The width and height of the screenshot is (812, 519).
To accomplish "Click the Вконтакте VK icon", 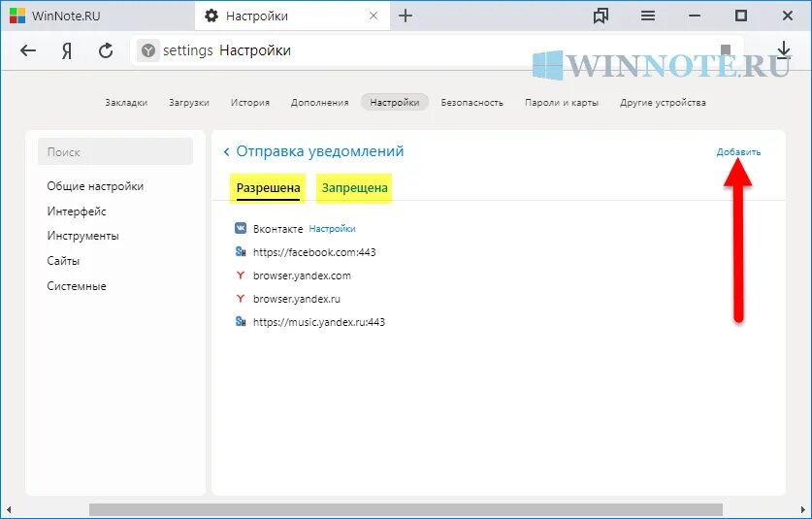I will pos(241,228).
